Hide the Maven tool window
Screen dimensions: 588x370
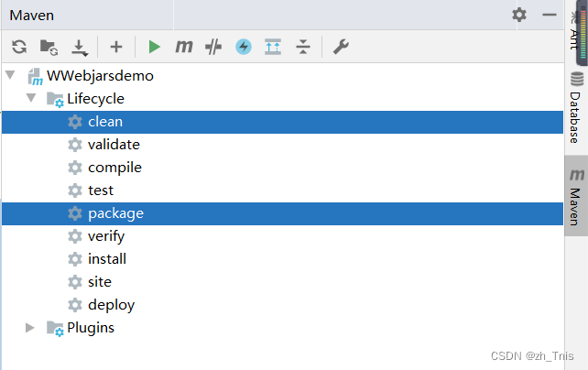(550, 15)
